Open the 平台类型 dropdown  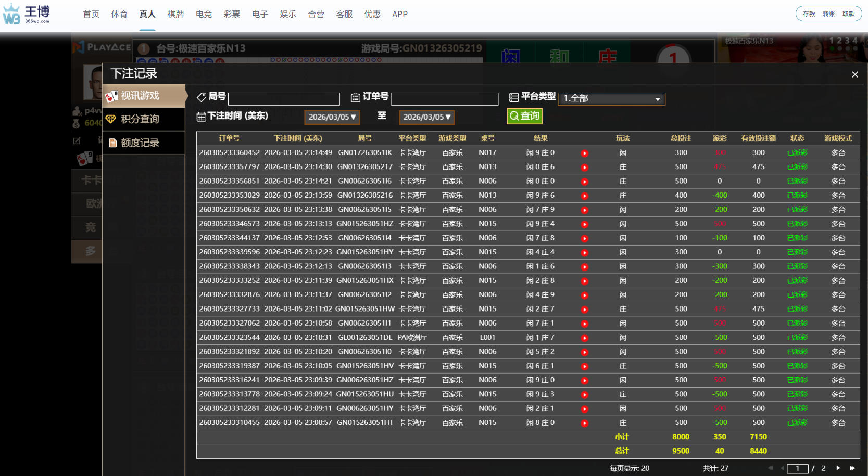tap(611, 98)
